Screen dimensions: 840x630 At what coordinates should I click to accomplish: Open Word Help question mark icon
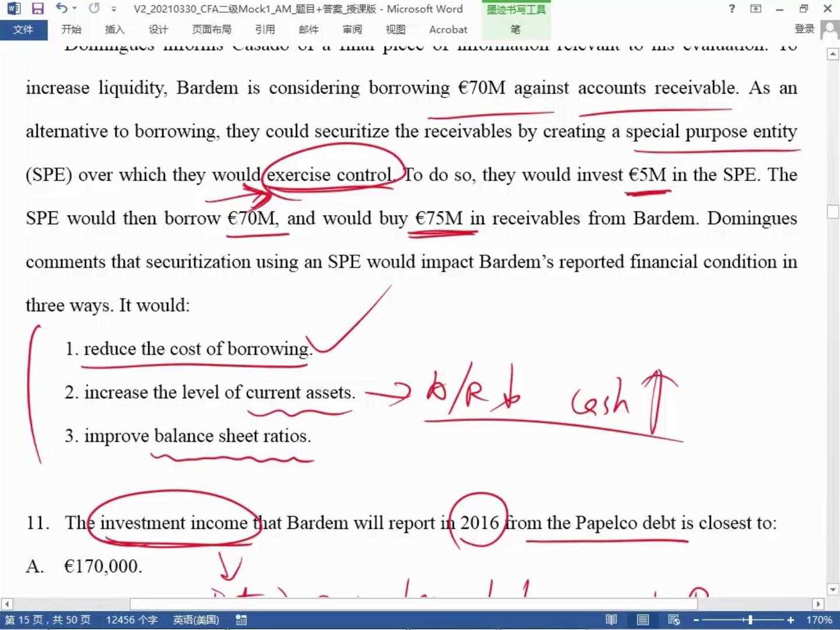pos(731,9)
